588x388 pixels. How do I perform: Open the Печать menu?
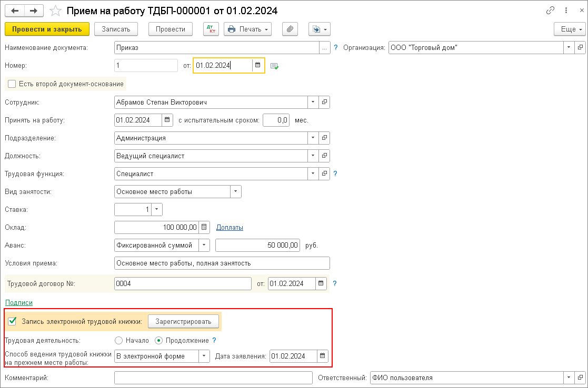(x=247, y=29)
